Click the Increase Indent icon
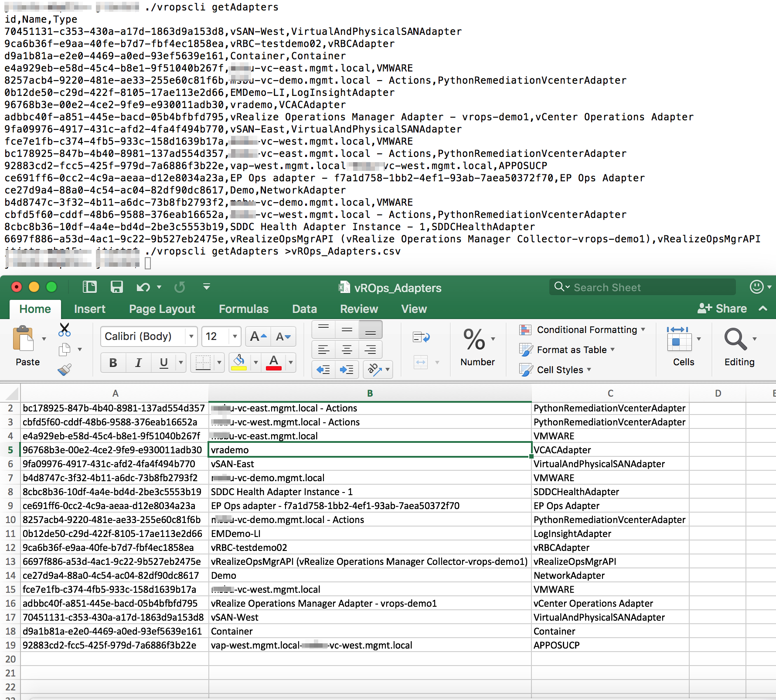The image size is (776, 700). (347, 370)
